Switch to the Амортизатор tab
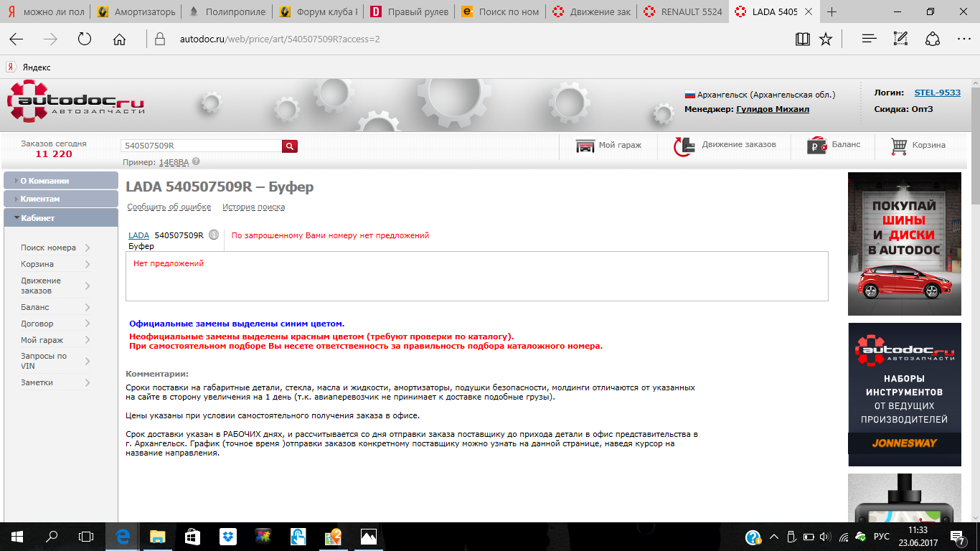The width and height of the screenshot is (980, 551). [136, 11]
